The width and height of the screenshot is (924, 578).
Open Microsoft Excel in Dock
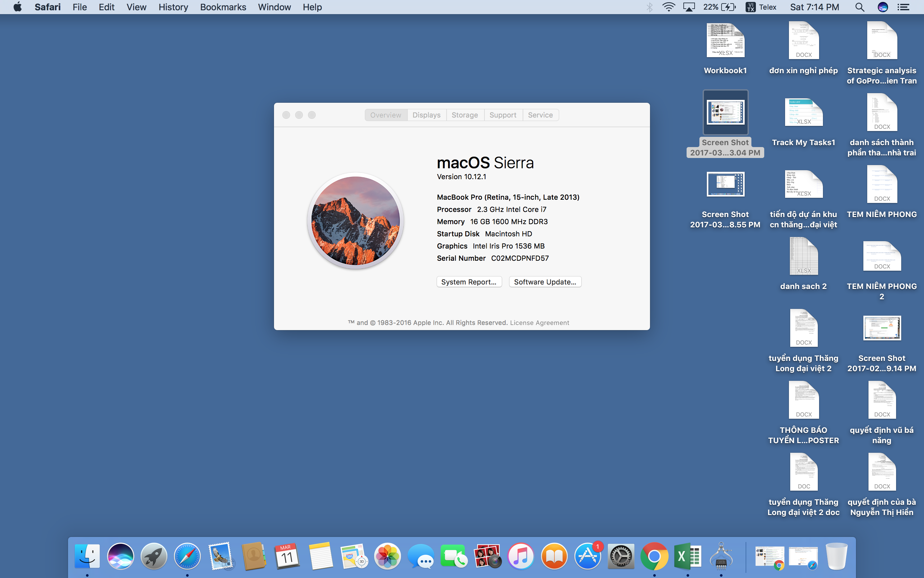(x=688, y=556)
